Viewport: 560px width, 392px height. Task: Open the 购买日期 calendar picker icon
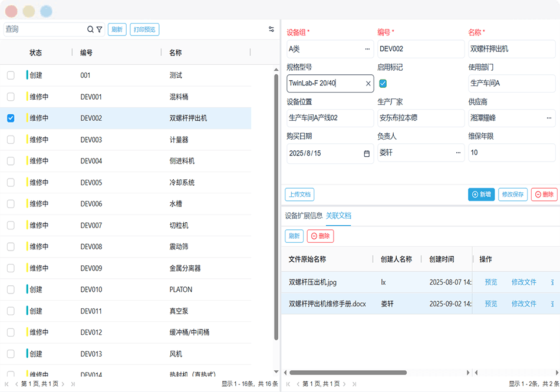coord(367,153)
